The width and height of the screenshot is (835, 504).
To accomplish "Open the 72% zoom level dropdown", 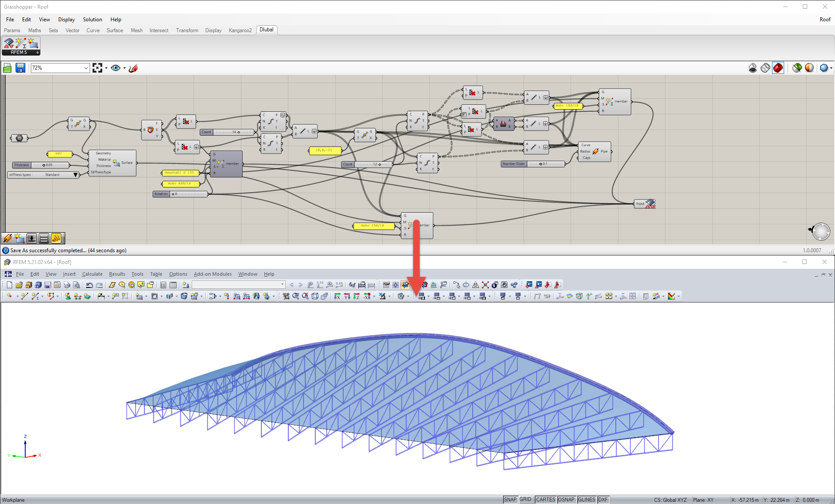I will (x=85, y=68).
